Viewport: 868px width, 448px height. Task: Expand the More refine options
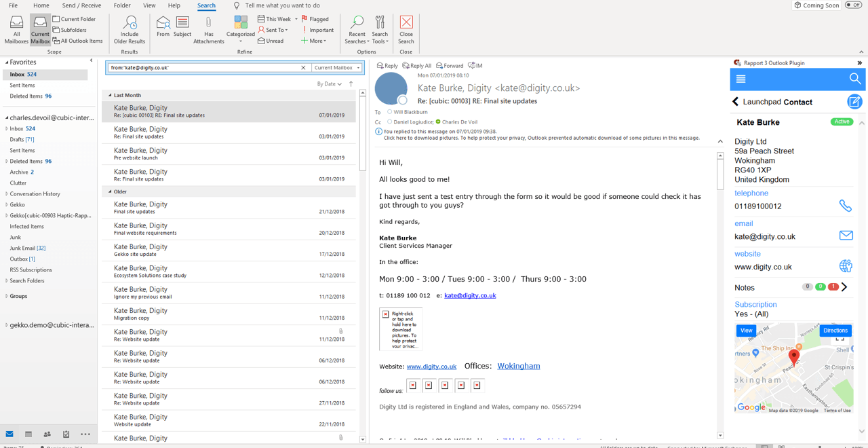[314, 41]
